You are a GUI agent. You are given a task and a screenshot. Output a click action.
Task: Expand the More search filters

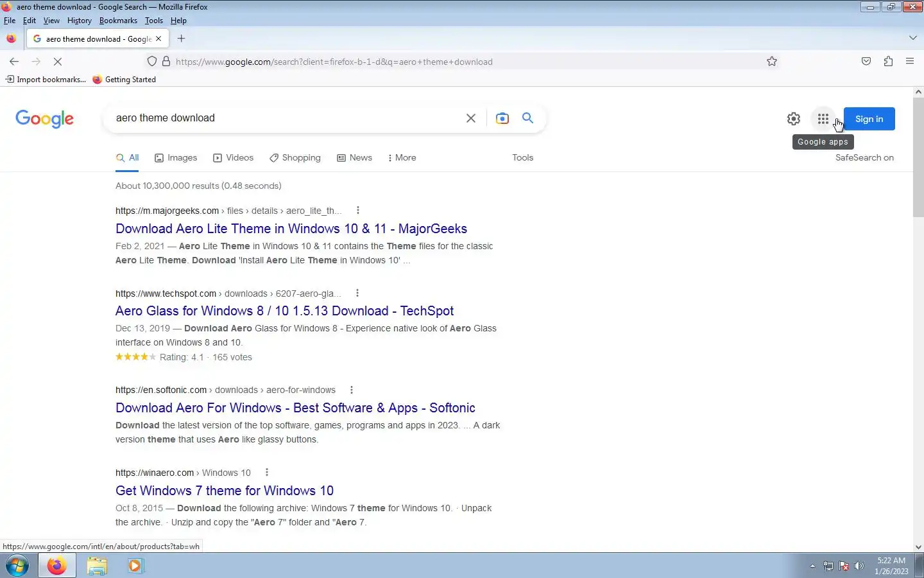402,158
